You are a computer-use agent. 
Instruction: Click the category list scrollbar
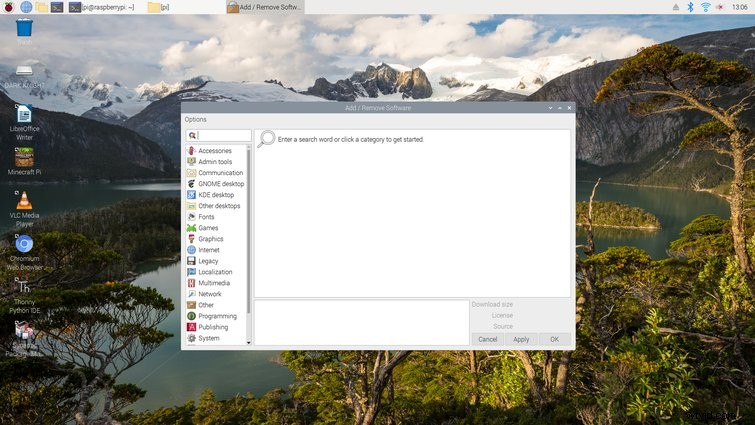(x=248, y=230)
